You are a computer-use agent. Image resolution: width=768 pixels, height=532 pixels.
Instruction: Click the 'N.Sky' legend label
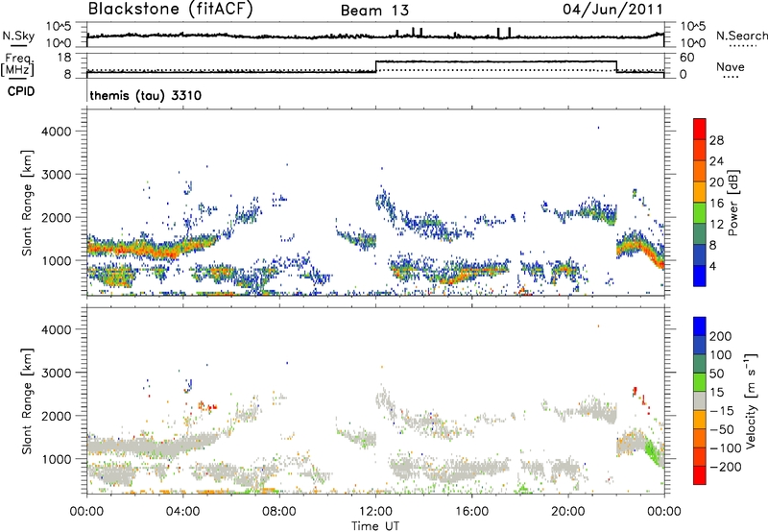click(18, 36)
